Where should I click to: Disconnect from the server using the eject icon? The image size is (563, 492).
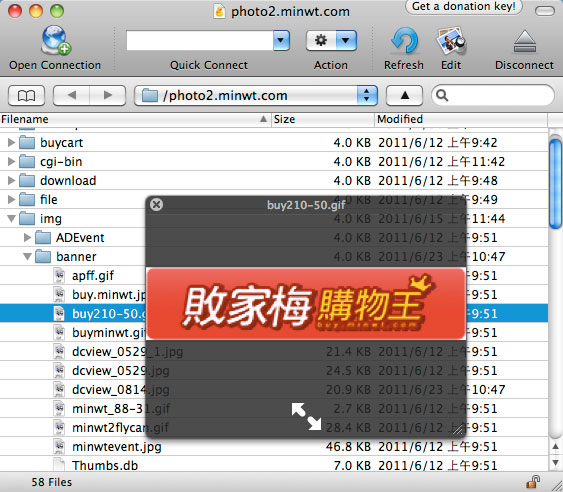(x=525, y=42)
